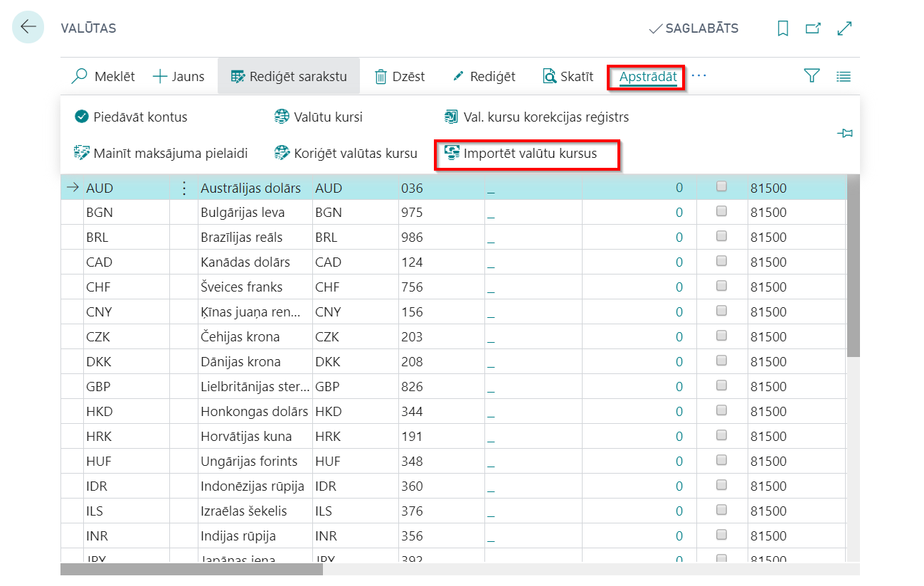Click Jauns to add currency
The image size is (924, 586).
coord(179,76)
